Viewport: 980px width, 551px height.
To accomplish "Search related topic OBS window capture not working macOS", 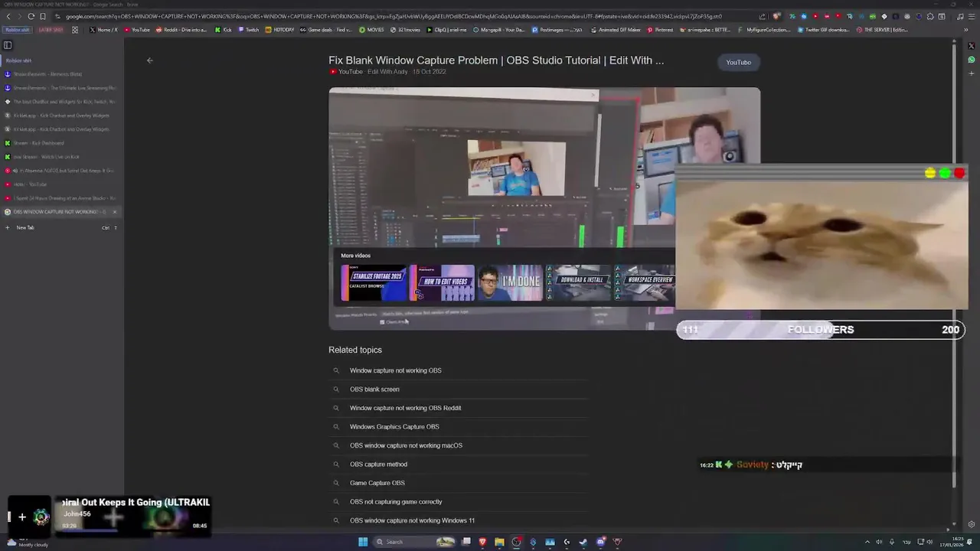I will 407,445.
